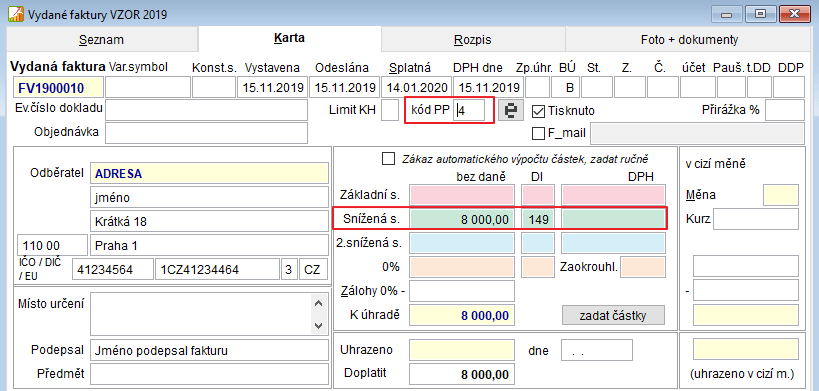Click the Odeslána date field
Image resolution: width=819 pixels, height=391 pixels.
pos(344,87)
